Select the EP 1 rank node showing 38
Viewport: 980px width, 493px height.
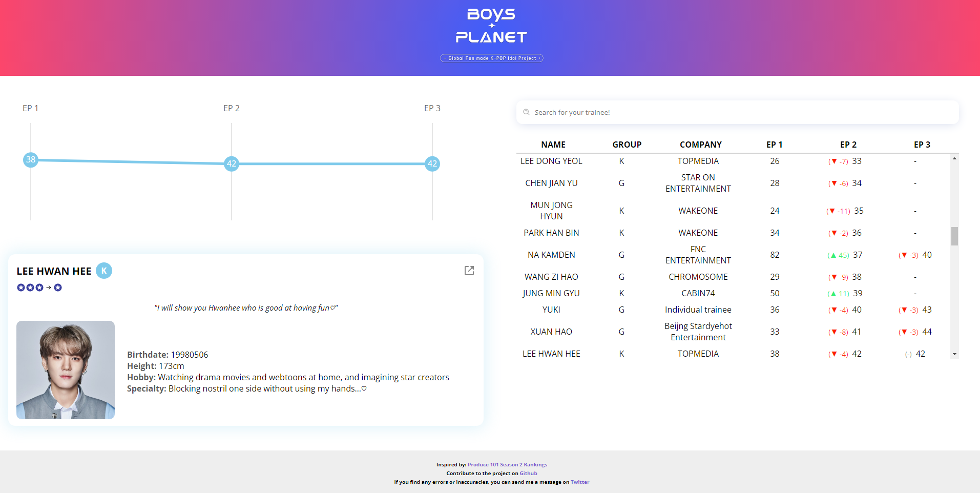click(31, 160)
